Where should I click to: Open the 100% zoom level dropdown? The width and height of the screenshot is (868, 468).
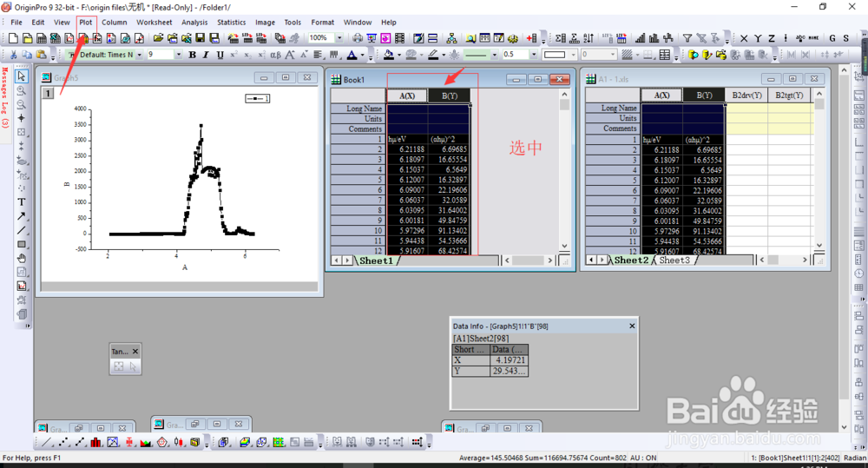coord(339,37)
